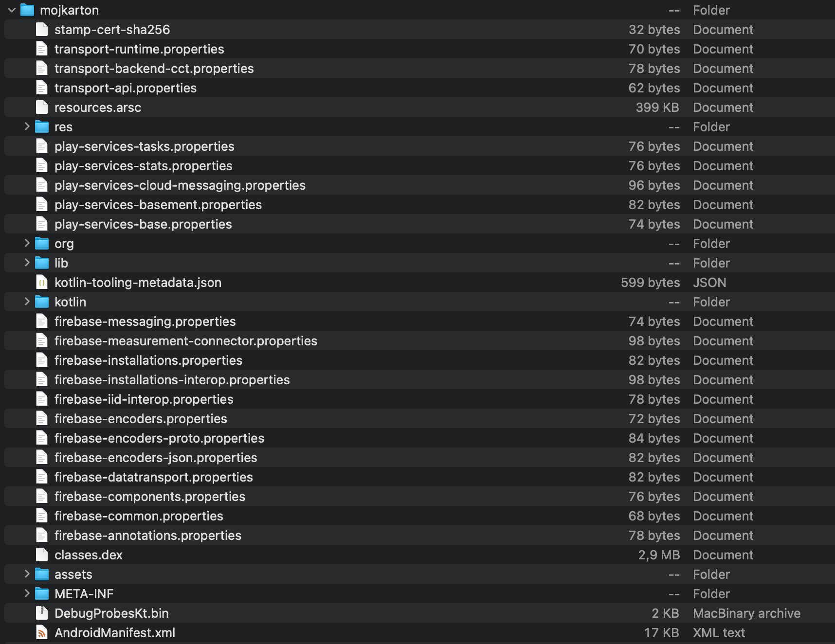Select firebase-encoders-proto.properties file name
Image resolution: width=835 pixels, height=644 pixels.
coord(160,438)
